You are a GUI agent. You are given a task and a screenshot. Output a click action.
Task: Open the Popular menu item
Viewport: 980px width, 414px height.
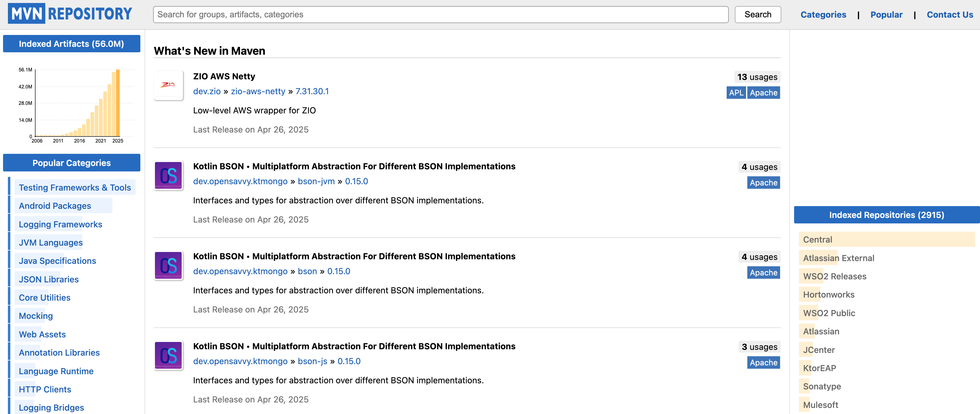pos(886,15)
